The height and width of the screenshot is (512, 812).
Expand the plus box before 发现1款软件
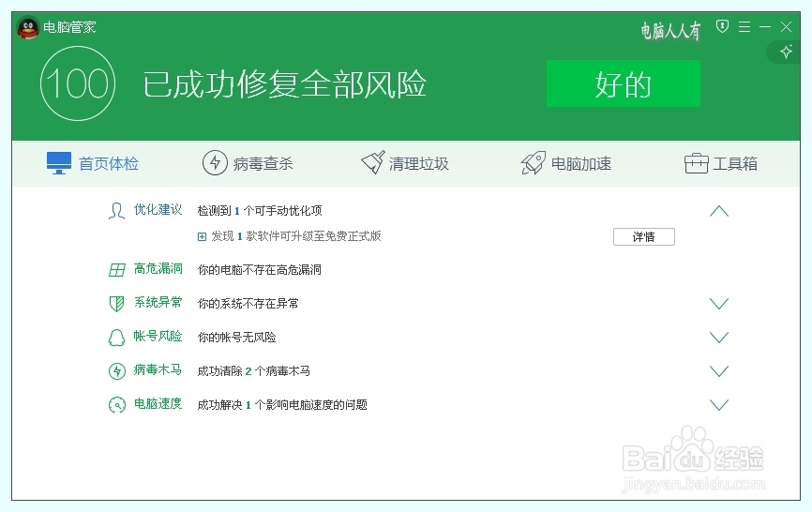[x=202, y=237]
